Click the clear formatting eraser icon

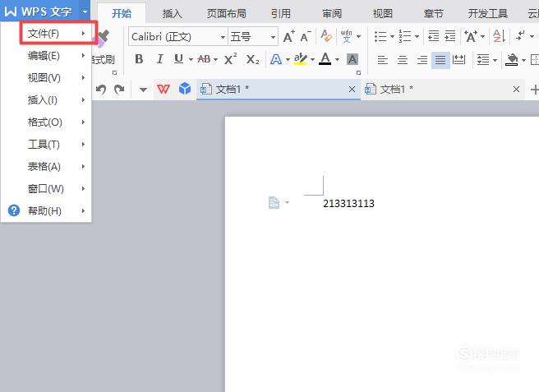(x=326, y=36)
